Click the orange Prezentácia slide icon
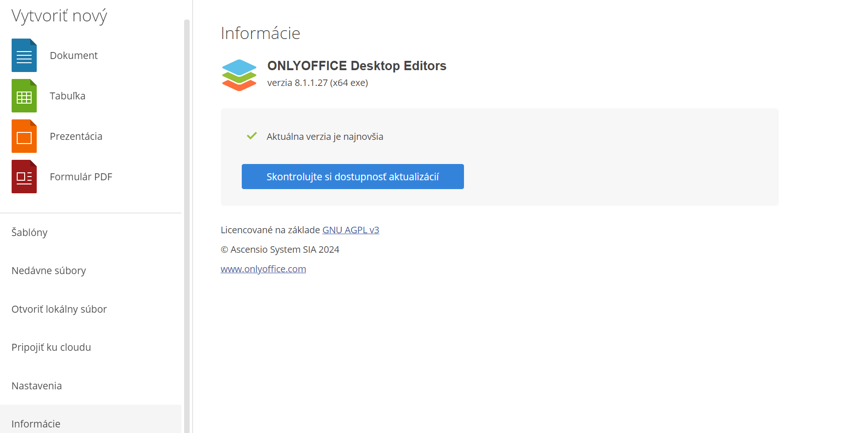 24,136
